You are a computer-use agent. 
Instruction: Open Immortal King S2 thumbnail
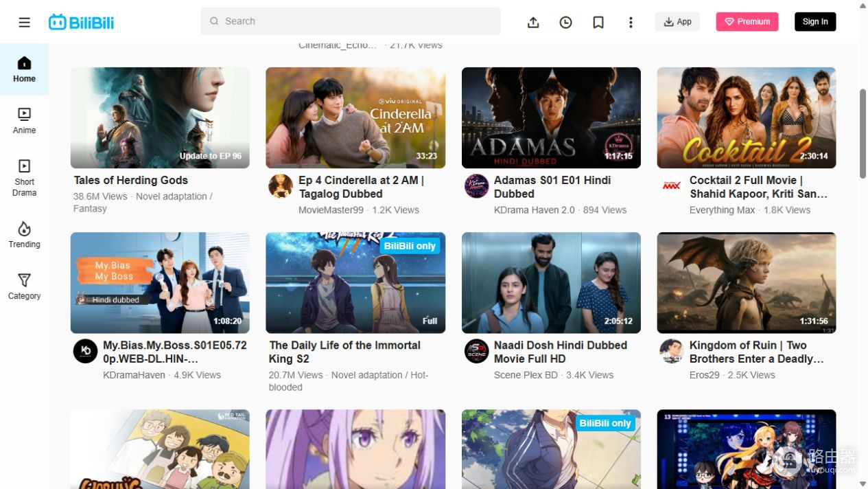pos(355,283)
